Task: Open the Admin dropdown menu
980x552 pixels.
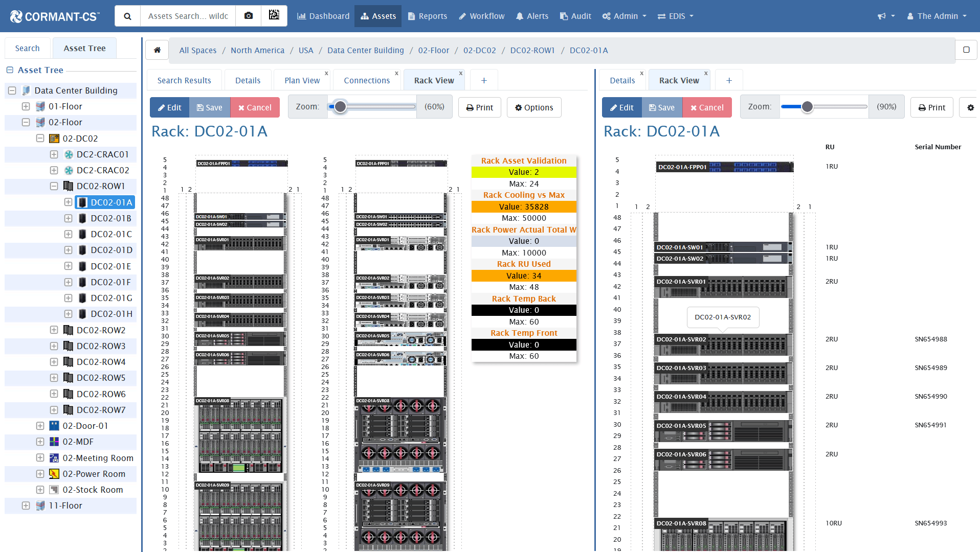Action: (625, 16)
